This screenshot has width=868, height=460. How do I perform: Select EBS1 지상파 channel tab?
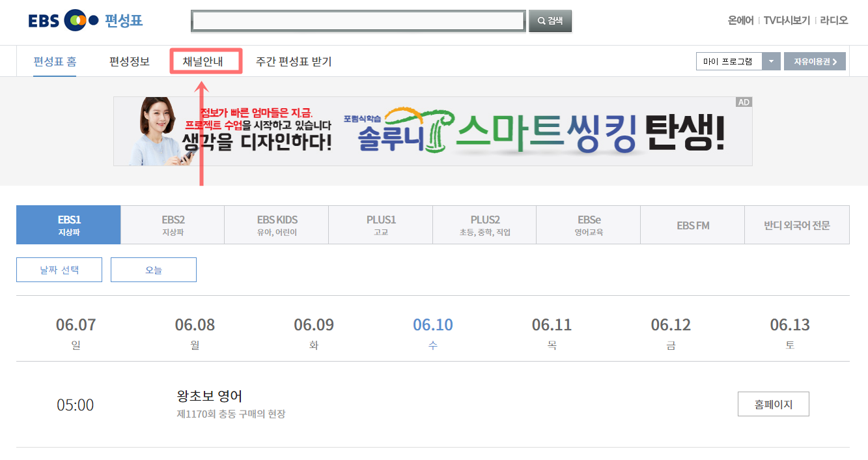tap(68, 225)
